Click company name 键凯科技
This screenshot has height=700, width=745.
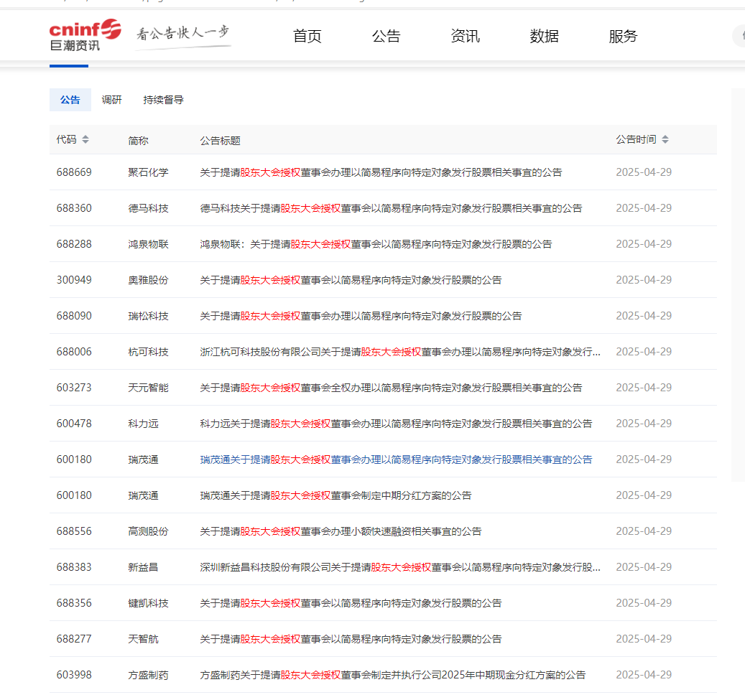pyautogui.click(x=148, y=603)
